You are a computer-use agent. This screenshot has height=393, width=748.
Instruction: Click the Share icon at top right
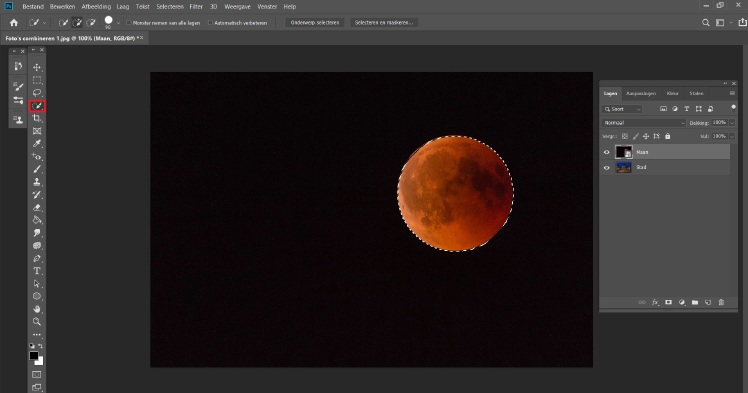pyautogui.click(x=742, y=22)
